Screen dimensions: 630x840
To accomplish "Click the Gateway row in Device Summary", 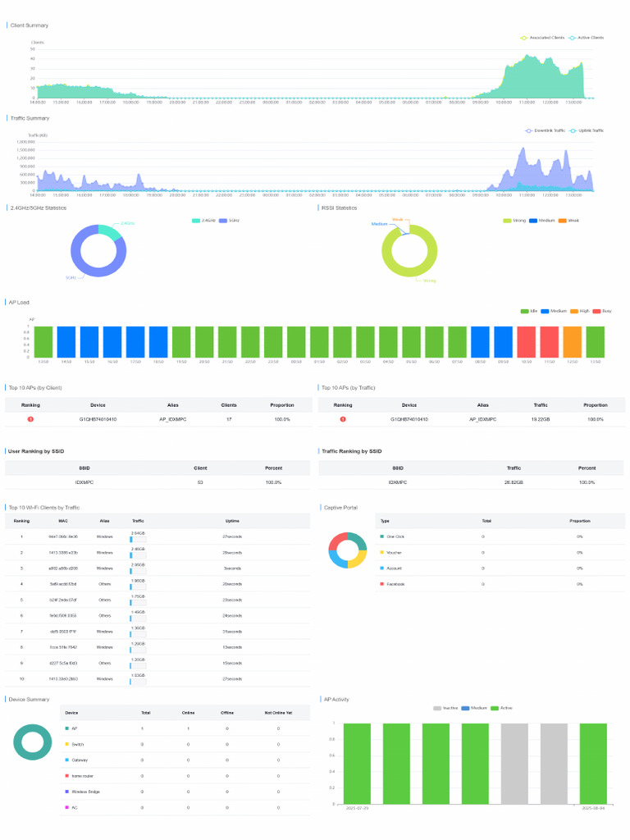I will (185, 760).
